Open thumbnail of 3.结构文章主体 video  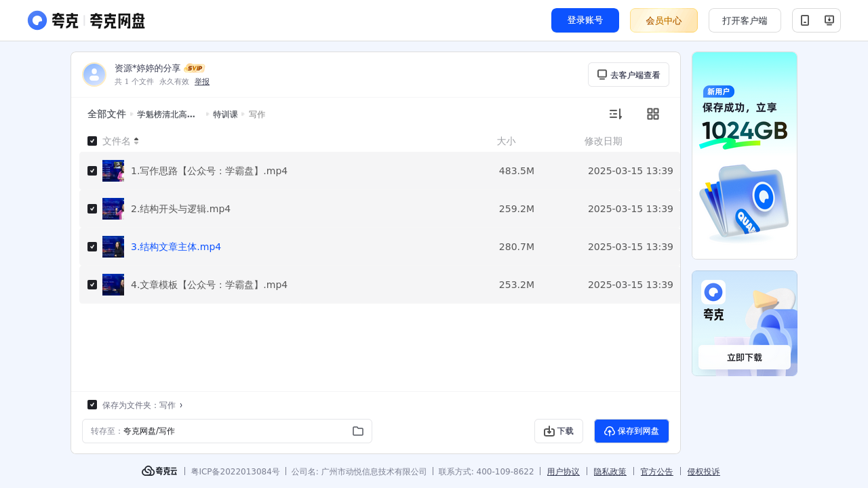(113, 247)
